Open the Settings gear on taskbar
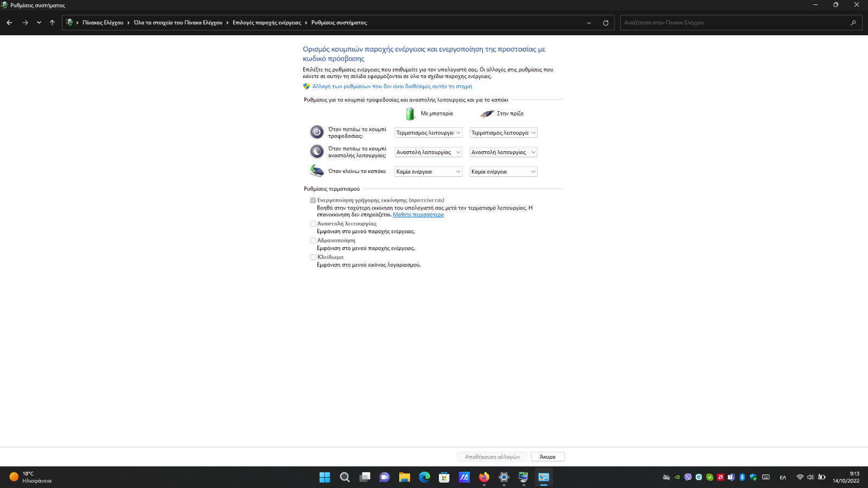The image size is (868, 488). click(x=504, y=477)
